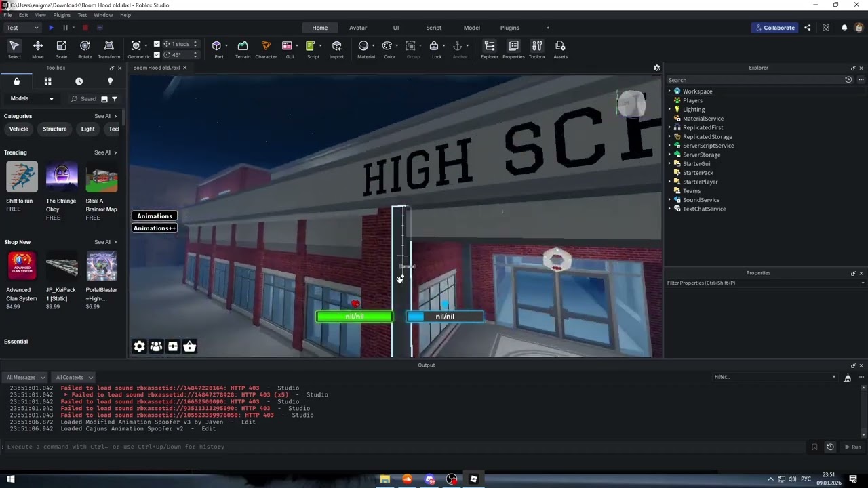Image resolution: width=868 pixels, height=488 pixels.
Task: Open Toolbox Inventory grid tab
Action: pyautogui.click(x=47, y=81)
